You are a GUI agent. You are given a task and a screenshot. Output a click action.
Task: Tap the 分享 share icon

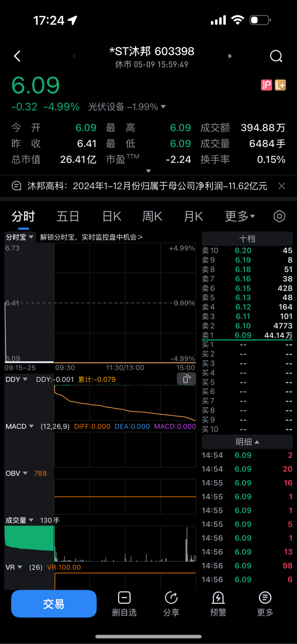point(171,598)
